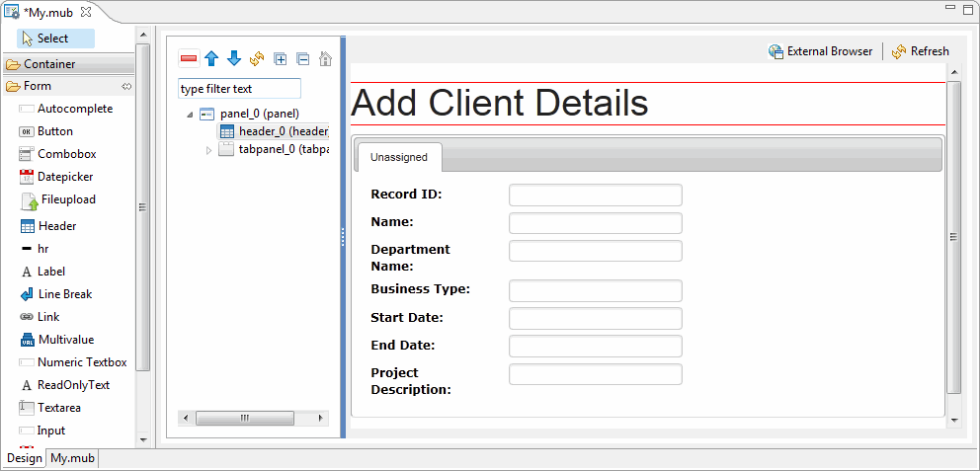Viewport: 980px width, 471px height.
Task: Pick the ReadOnlyText palette item
Action: [64, 385]
